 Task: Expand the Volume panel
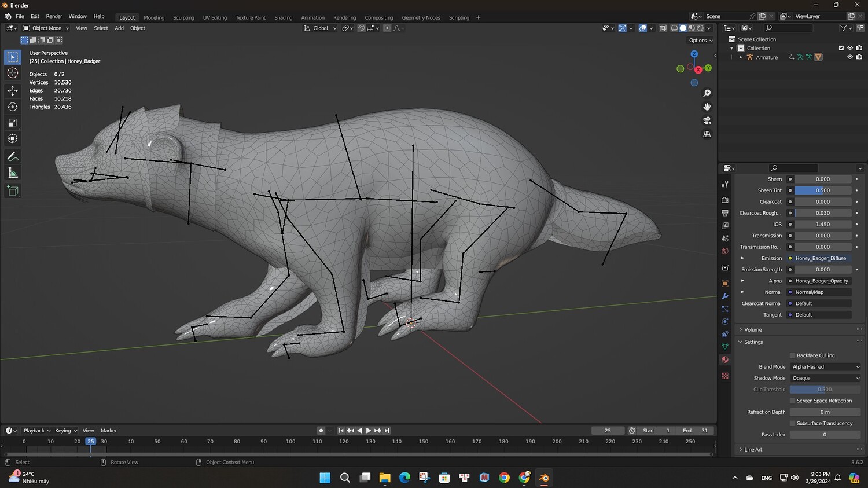coord(753,330)
